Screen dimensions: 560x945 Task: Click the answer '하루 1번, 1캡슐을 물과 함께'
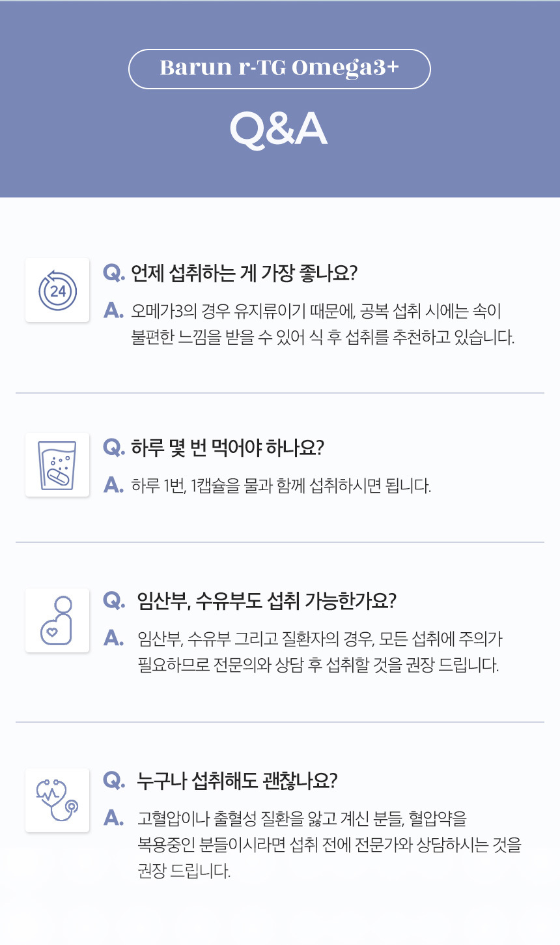tap(281, 486)
